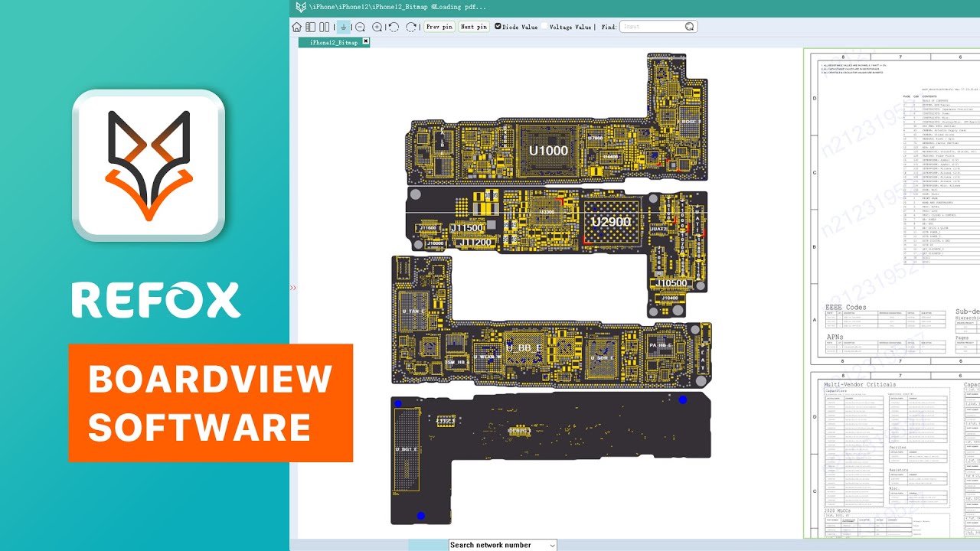Activate the ground pin highlight tool
Viewport: 980px width, 551px height.
[344, 27]
